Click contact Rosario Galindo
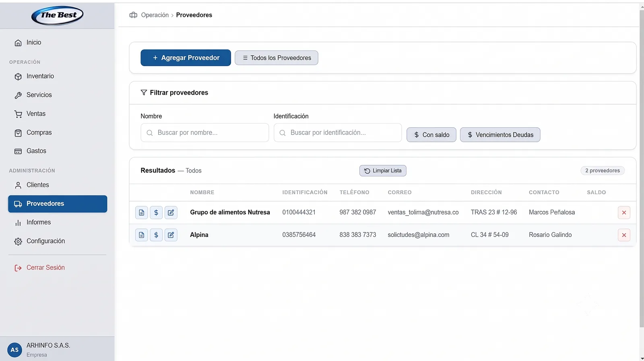The width and height of the screenshot is (644, 361). (x=550, y=235)
